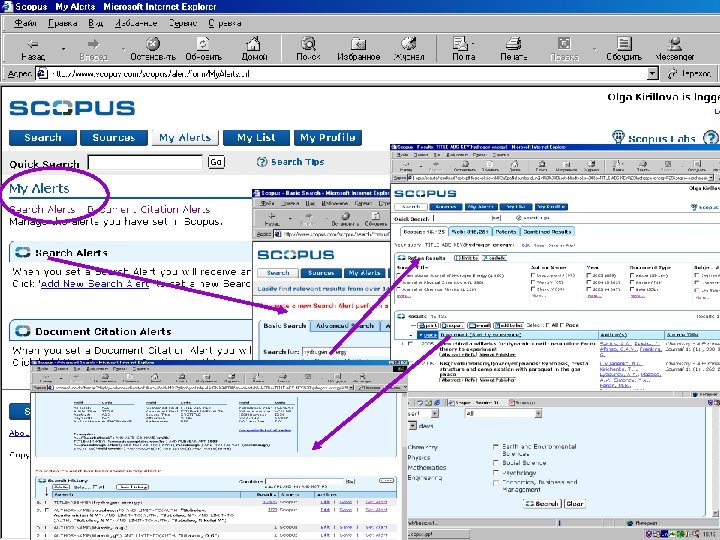This screenshot has height=540, width=720.
Task: Click the Вперед (Forward) toolbar icon
Action: [x=93, y=45]
